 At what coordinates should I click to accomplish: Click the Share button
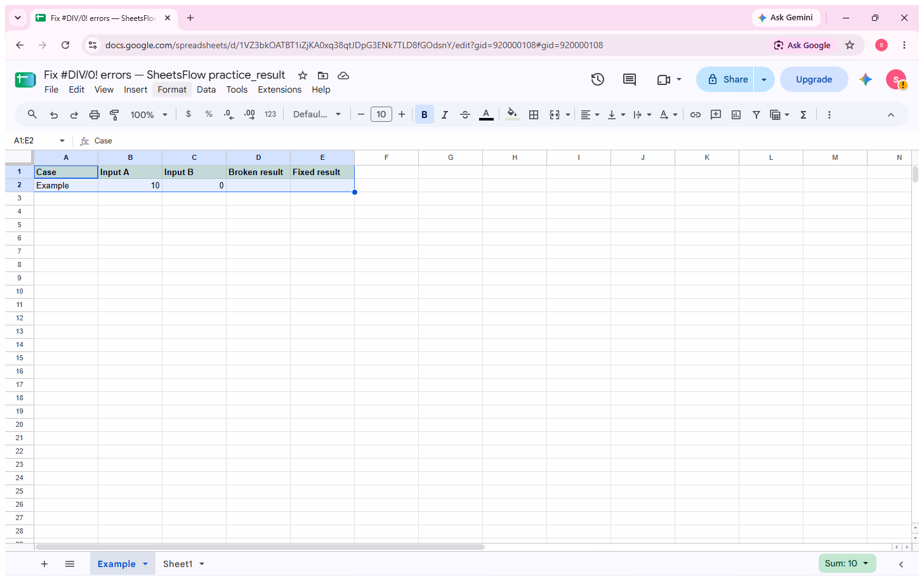point(725,79)
